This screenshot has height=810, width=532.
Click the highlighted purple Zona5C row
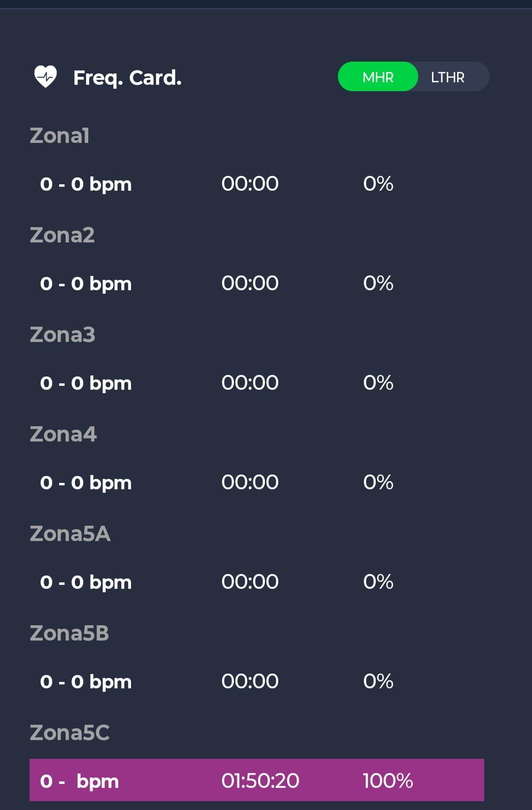(x=257, y=780)
